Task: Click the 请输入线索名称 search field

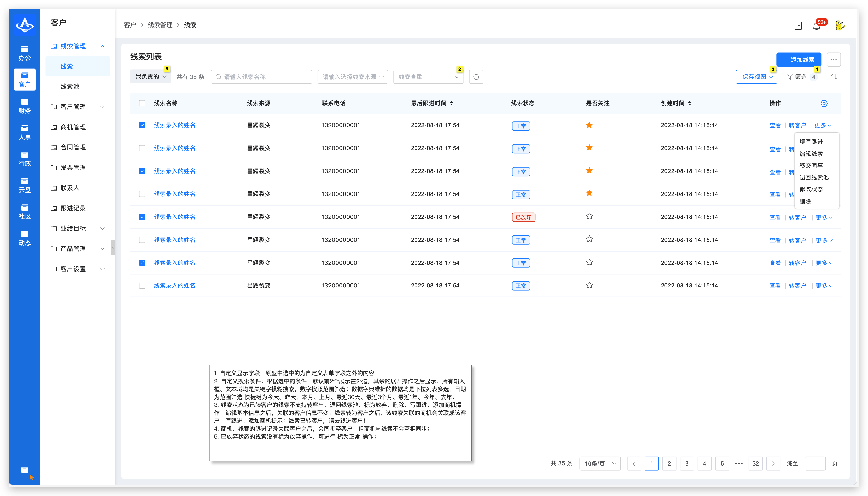Action: click(x=261, y=77)
